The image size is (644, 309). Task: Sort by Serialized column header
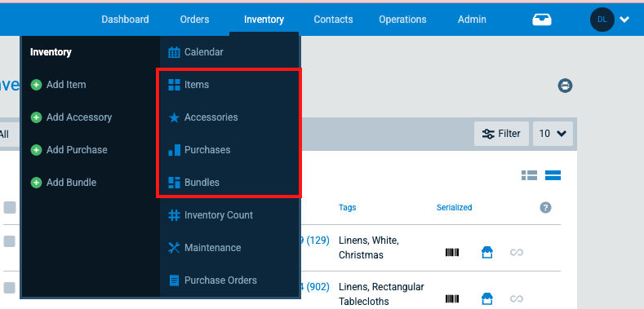(455, 208)
